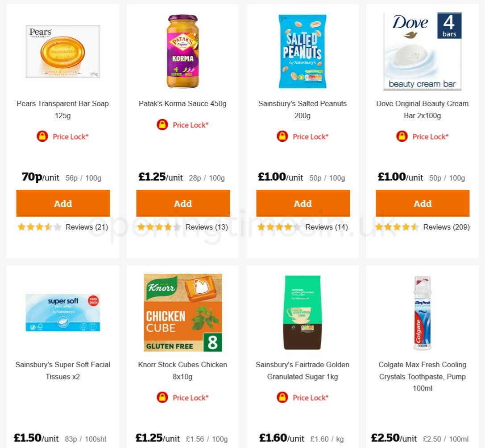The image size is (485, 448).
Task: Add Dove Original Beauty Cream Bar to basket
Action: pos(422,203)
